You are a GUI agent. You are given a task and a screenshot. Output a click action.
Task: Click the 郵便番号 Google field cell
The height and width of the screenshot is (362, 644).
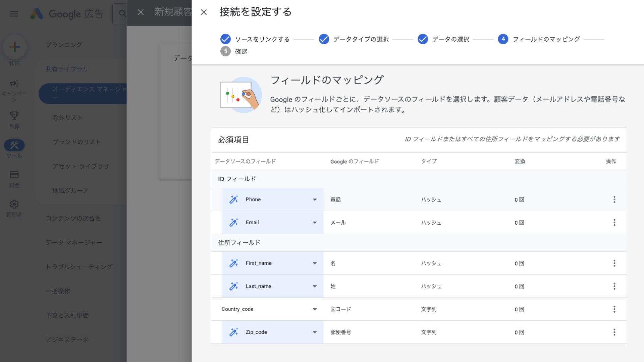point(340,332)
